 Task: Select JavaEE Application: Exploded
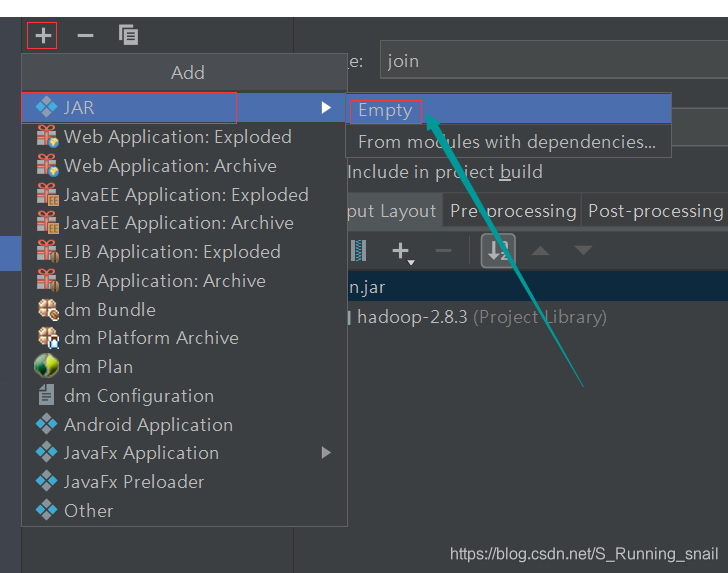[x=184, y=195]
